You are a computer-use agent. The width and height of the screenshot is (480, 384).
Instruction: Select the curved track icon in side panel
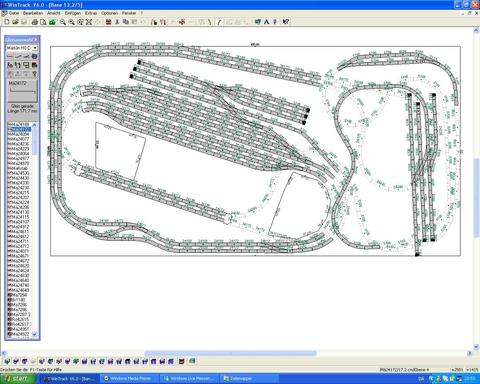18,57
